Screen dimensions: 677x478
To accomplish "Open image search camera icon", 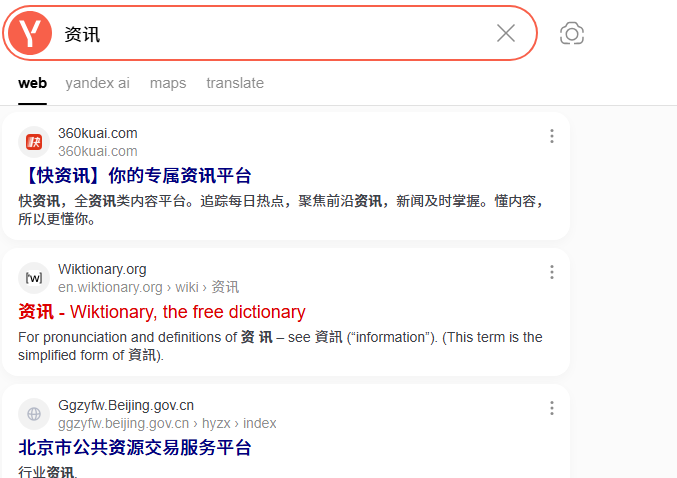I will (x=572, y=34).
